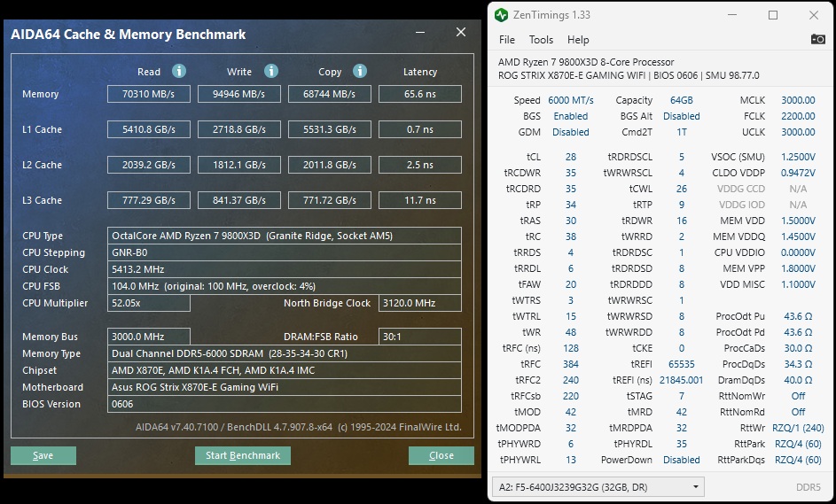Click the DDR5 label in ZenTimings footer
The image size is (836, 504).
(x=809, y=487)
